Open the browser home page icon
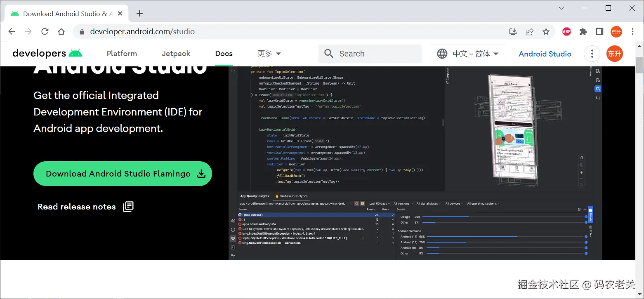 61,32
